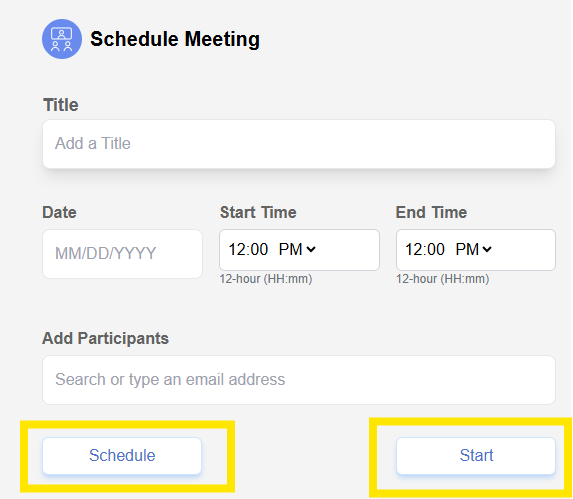Click the Start Time label
Viewport: 573px width, 499px height.
[258, 212]
